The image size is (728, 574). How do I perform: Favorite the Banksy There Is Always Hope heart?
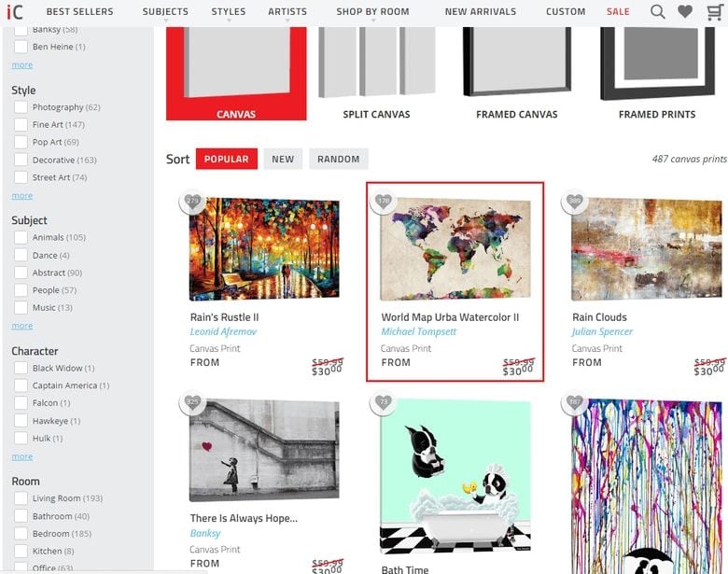(x=192, y=401)
